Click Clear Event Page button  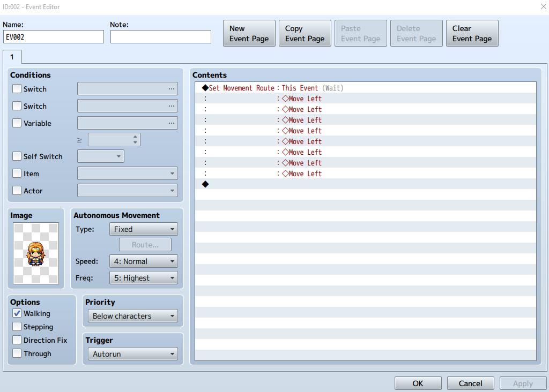coord(472,33)
